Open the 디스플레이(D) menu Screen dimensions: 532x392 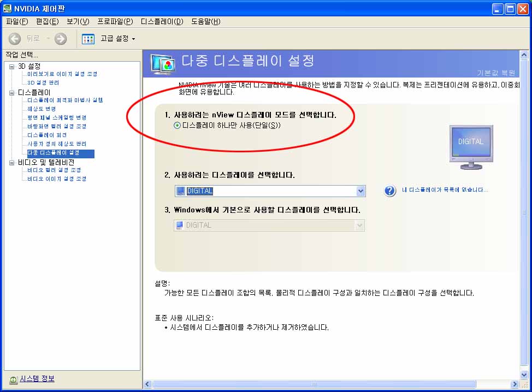162,22
